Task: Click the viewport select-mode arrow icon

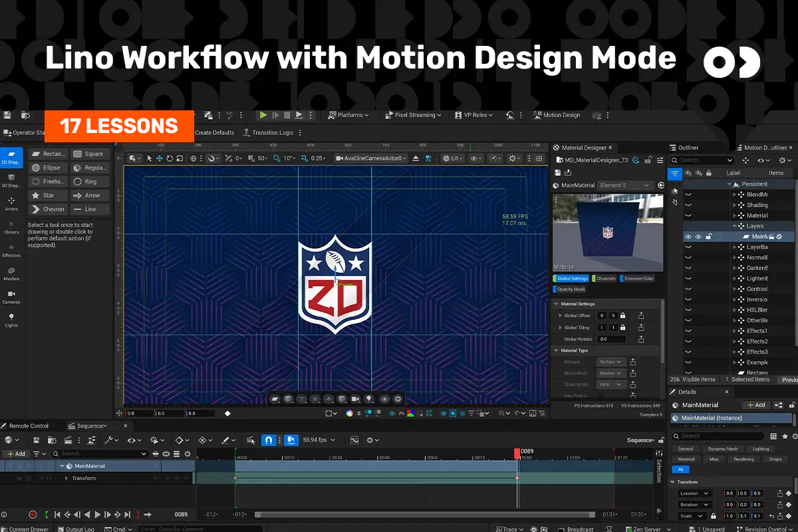Action: coord(149,158)
